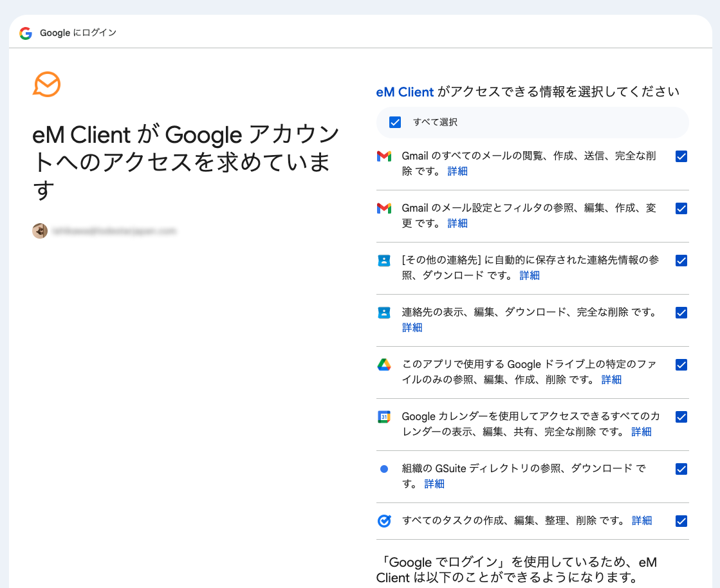Toggle the すべて選択 checkbox
The image size is (720, 588).
395,122
